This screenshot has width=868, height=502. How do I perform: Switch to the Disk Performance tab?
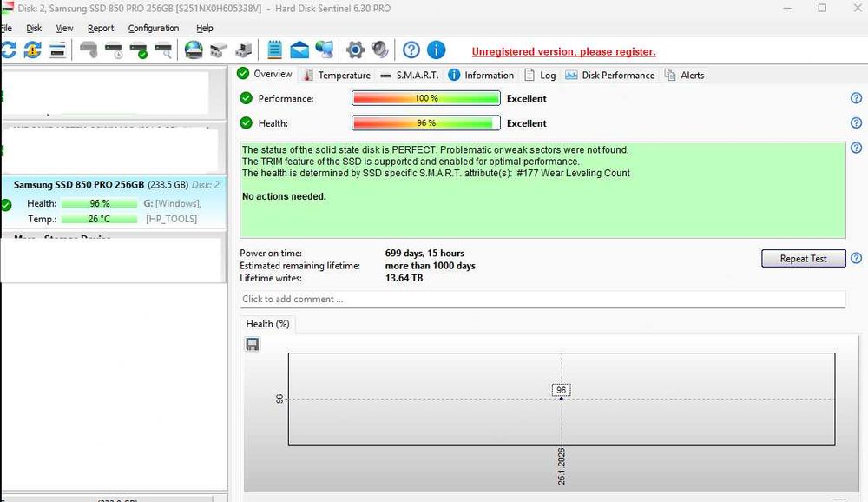tap(610, 75)
